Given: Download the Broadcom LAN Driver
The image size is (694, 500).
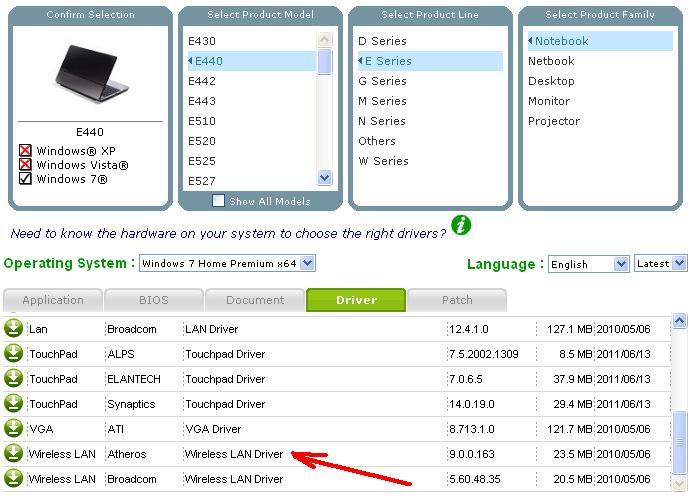Looking at the screenshot, I should pyautogui.click(x=13, y=328).
